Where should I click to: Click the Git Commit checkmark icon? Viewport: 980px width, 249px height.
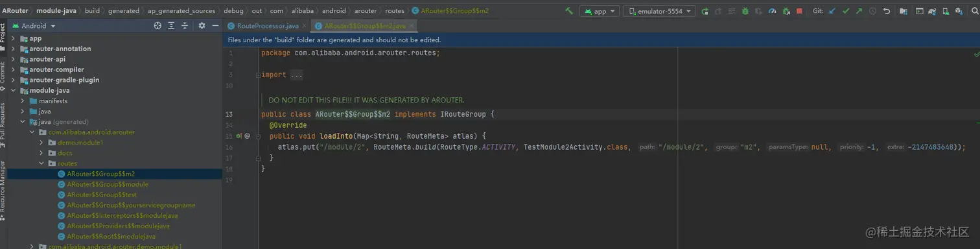(845, 11)
